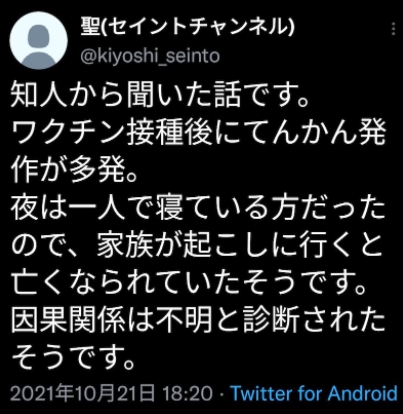Screen dimensions: 403x414
Task: Select the line starting with ワクチン接種後に
Action: (x=199, y=133)
